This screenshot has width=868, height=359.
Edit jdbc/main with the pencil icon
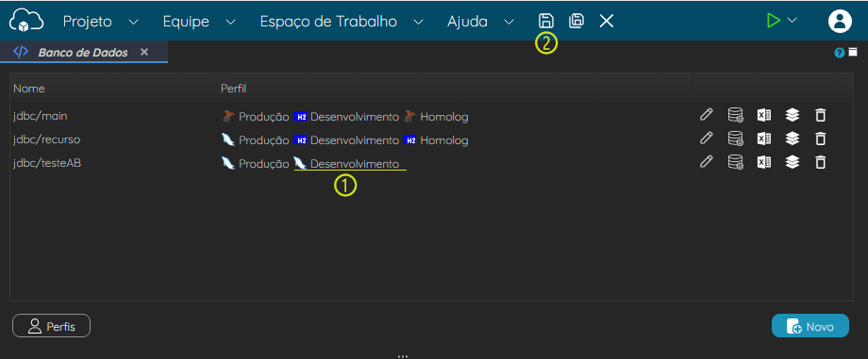point(706,115)
